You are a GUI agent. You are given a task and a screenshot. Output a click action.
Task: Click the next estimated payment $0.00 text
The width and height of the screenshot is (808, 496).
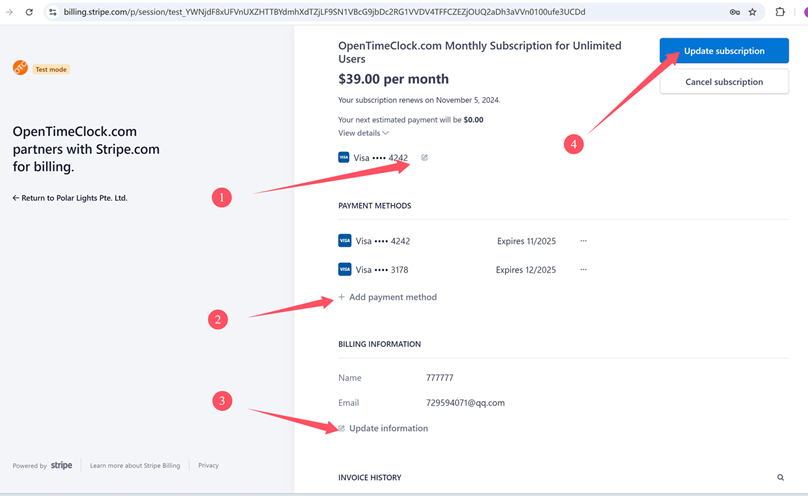pos(411,119)
